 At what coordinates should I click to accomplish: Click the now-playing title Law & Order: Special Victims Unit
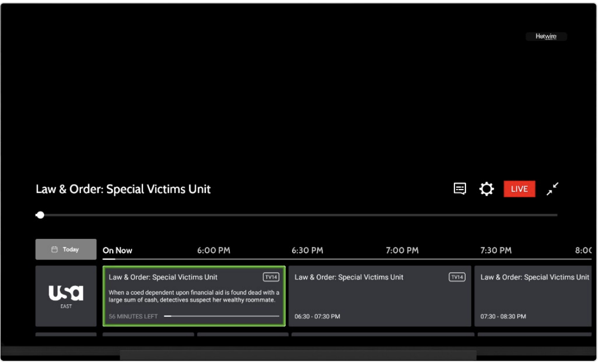[x=123, y=189]
